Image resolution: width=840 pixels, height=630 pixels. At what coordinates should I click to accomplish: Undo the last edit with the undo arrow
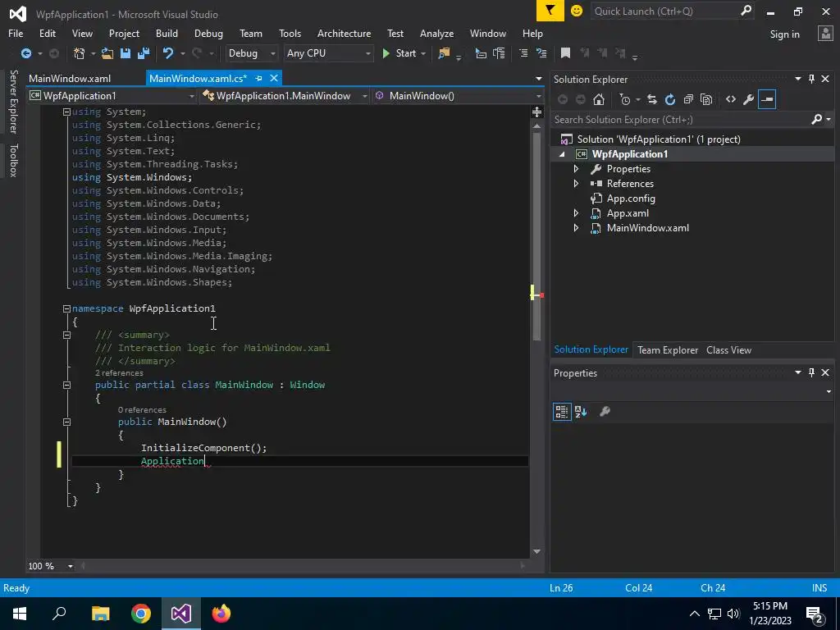pos(168,53)
